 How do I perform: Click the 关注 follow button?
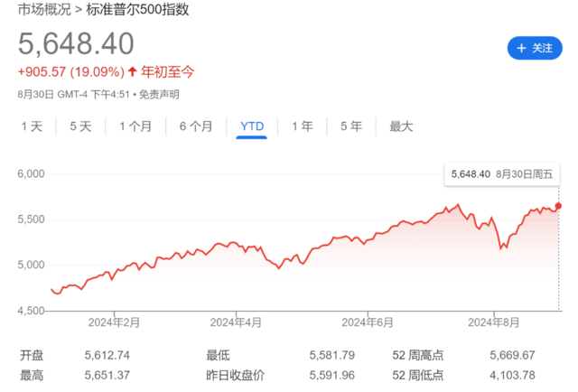(535, 48)
